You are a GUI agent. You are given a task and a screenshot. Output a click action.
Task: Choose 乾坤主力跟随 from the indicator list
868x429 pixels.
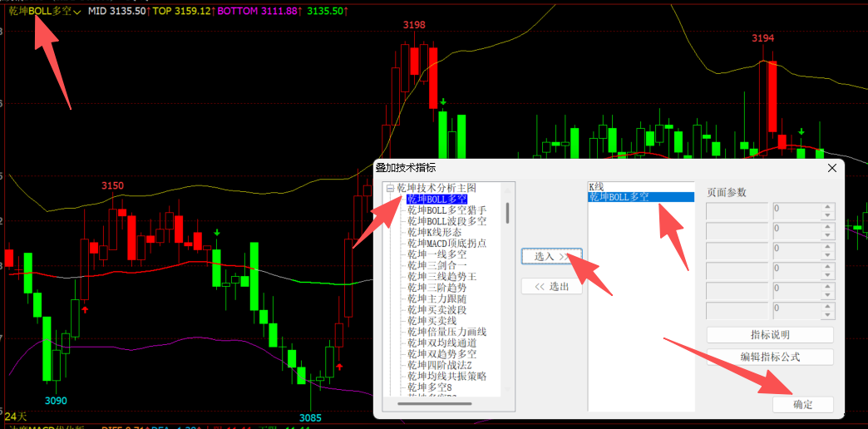click(436, 298)
